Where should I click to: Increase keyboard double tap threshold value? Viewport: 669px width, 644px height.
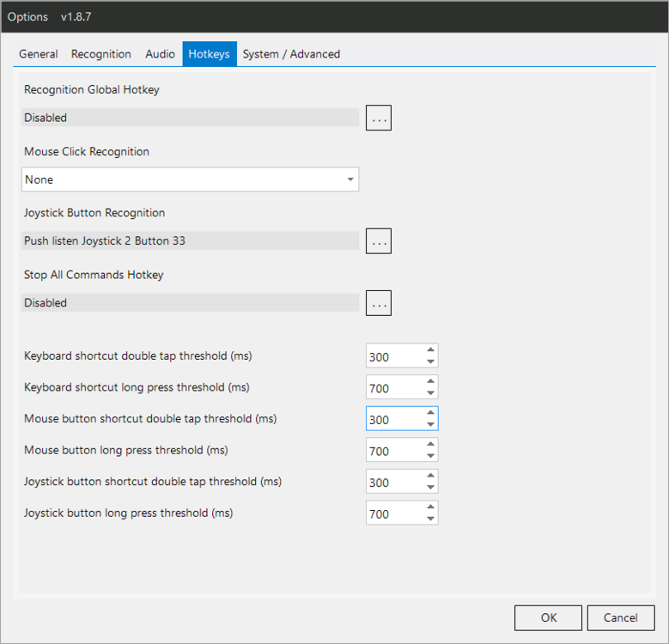pos(430,350)
